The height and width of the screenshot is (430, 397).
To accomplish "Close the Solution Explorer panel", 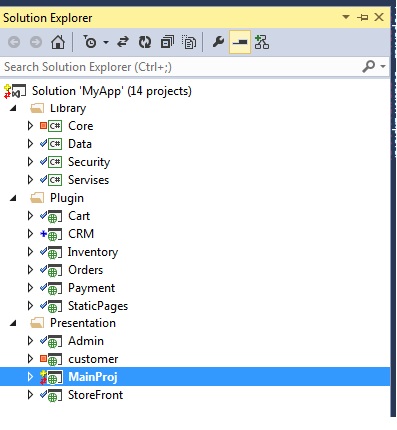I will coord(379,17).
